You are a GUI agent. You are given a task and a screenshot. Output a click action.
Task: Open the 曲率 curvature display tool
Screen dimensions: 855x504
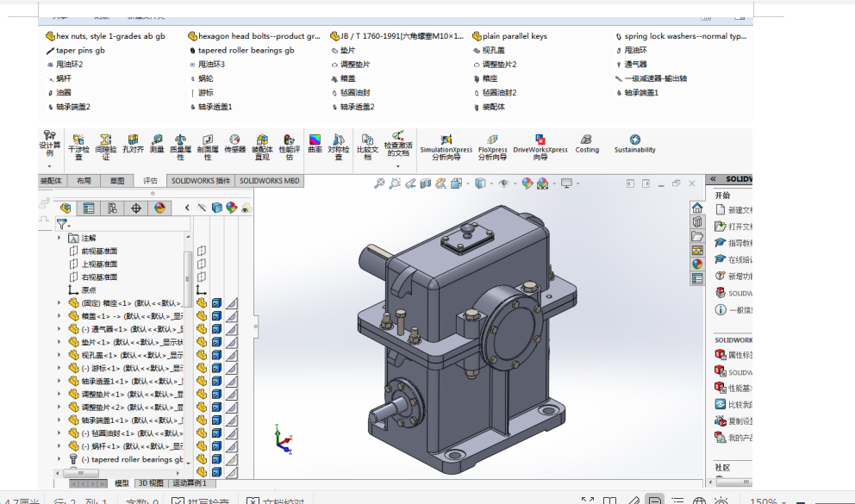pyautogui.click(x=315, y=144)
